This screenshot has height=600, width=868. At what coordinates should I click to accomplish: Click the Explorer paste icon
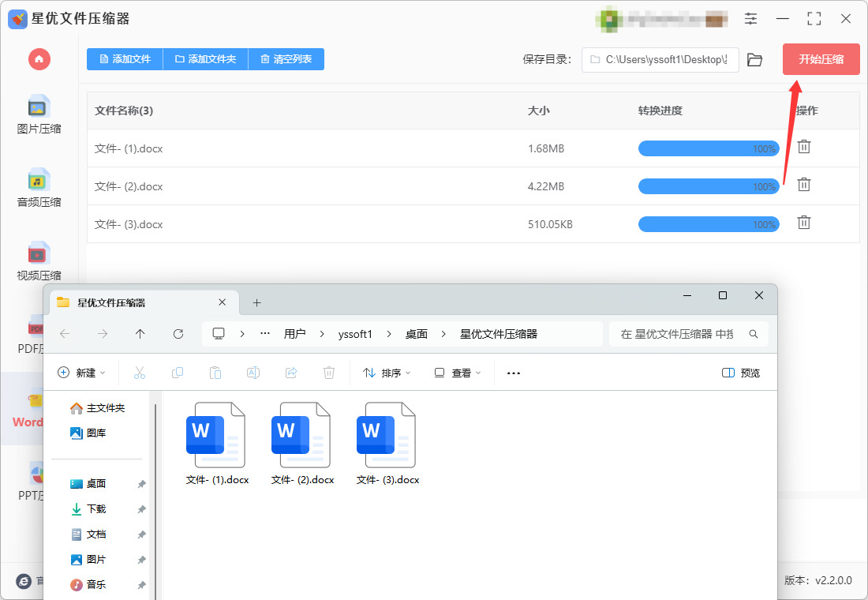tap(215, 373)
